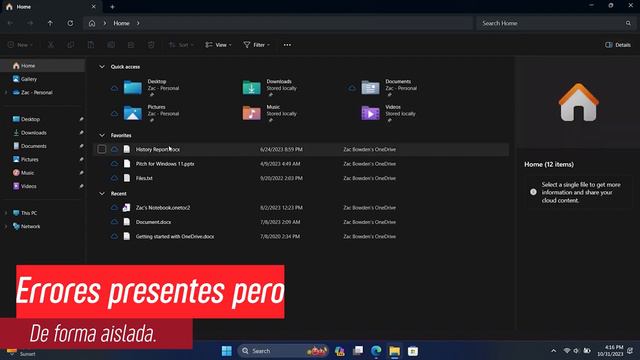Click the taskbar clock and date
Viewport: 640px width, 360px height.
tap(610, 351)
